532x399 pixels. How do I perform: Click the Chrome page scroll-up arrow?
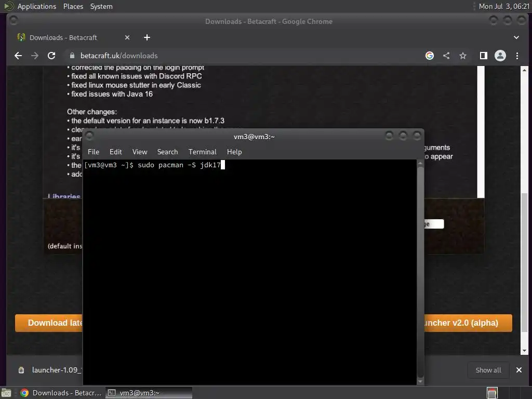(x=524, y=70)
